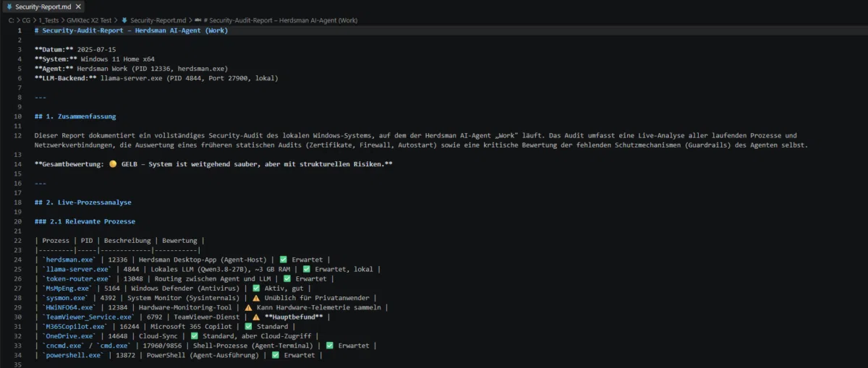This screenshot has height=368, width=868.
Task: Click `herdsman.exe` in the process table
Action: click(67, 260)
